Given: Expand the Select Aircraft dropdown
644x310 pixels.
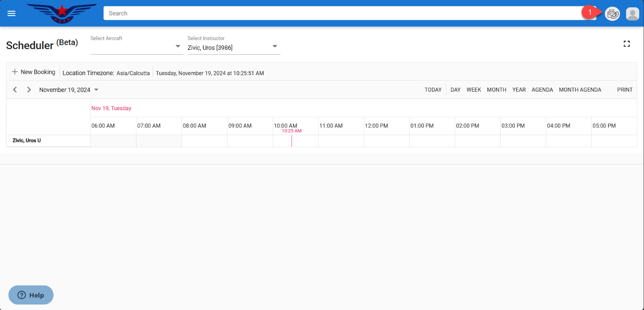Looking at the screenshot, I should point(136,47).
